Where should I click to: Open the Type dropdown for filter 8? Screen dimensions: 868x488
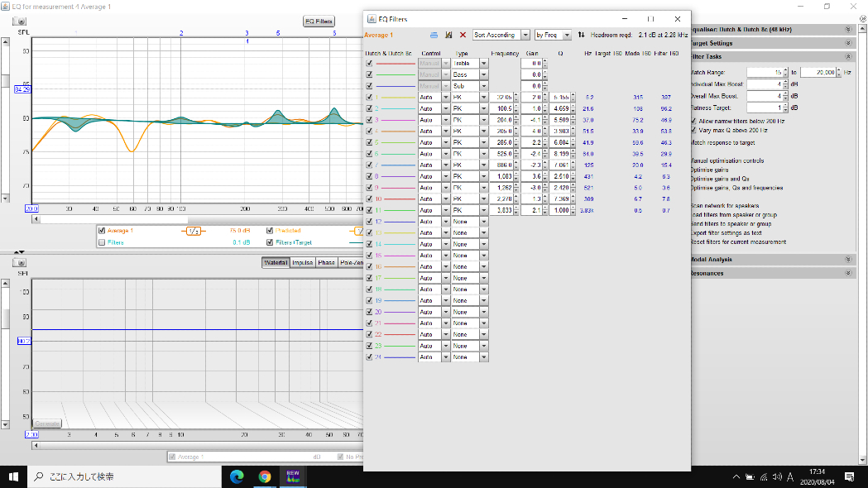[483, 176]
